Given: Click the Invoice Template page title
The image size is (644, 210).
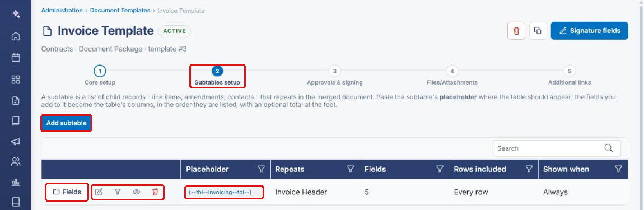Looking at the screenshot, I should 105,31.
